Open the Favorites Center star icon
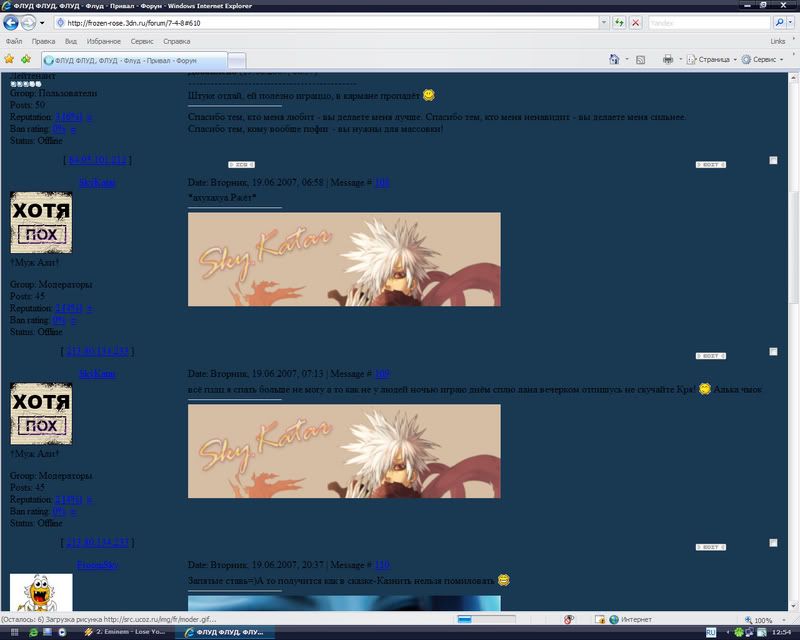800x640 pixels. [x=9, y=59]
